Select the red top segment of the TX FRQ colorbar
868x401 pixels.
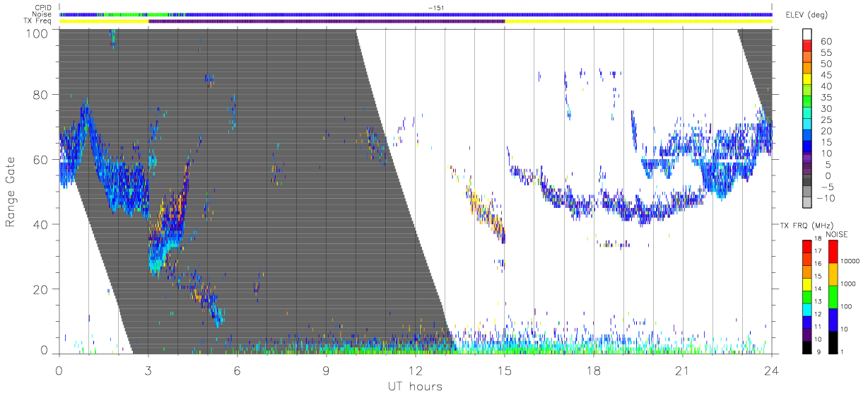(807, 247)
